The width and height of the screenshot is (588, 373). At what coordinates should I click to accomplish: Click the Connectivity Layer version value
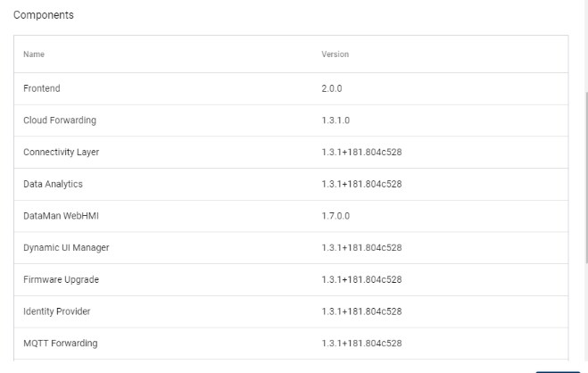click(361, 153)
